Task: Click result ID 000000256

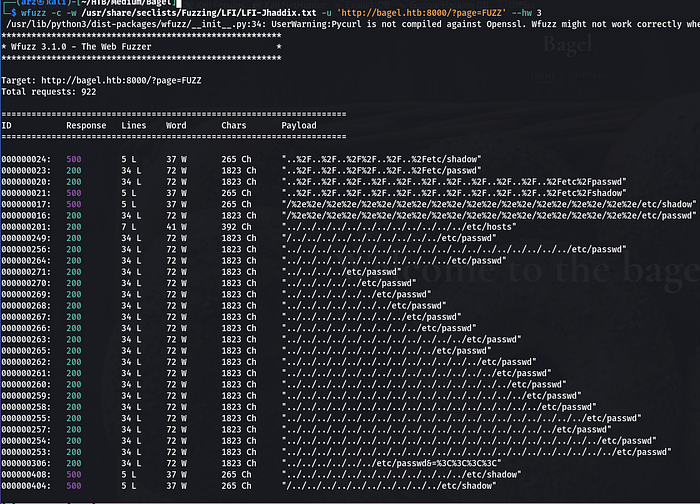Action: (x=26, y=250)
